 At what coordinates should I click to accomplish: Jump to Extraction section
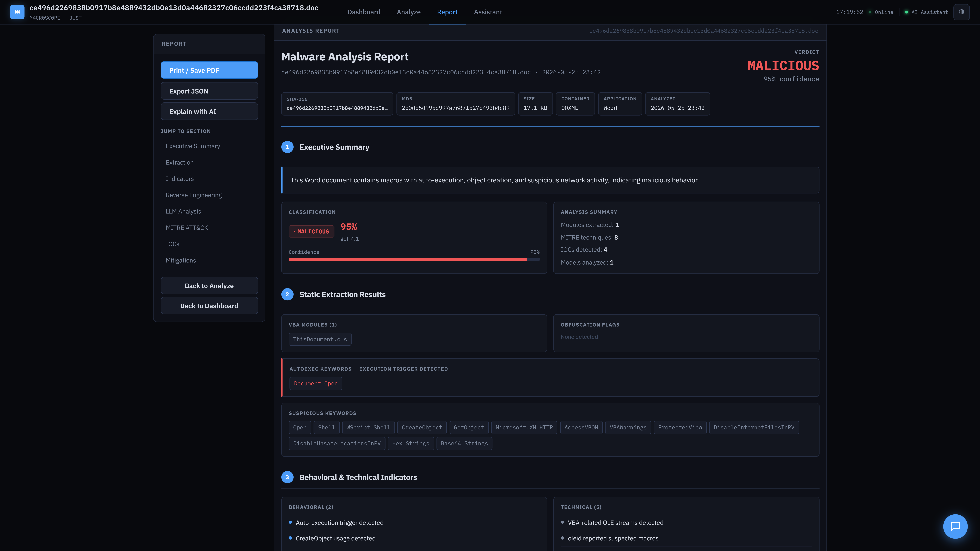tap(180, 162)
